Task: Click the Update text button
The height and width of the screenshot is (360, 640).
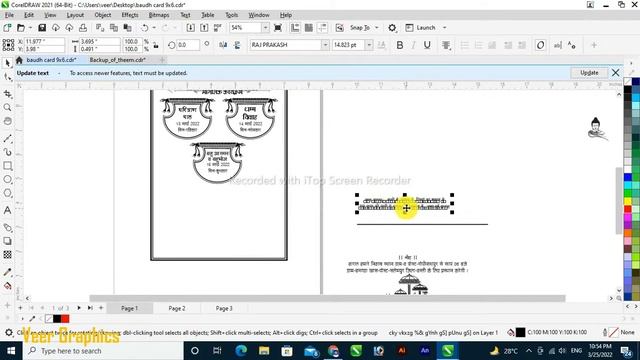Action: pyautogui.click(x=589, y=73)
